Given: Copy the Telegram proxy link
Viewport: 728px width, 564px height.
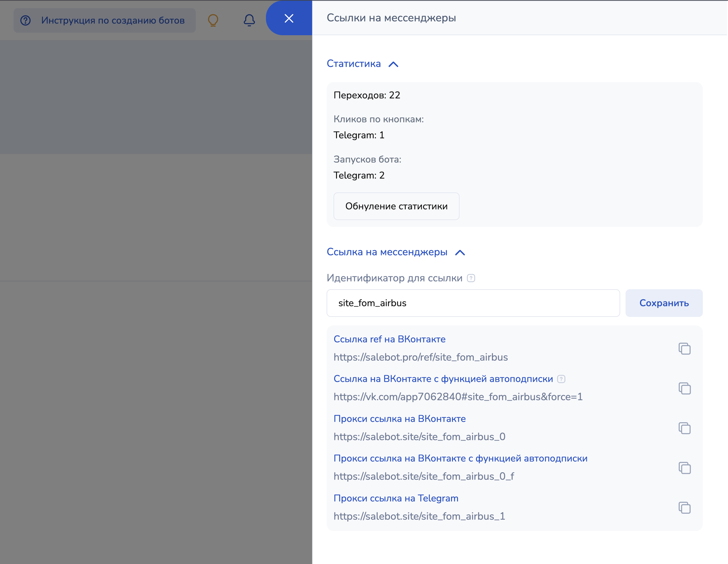Looking at the screenshot, I should (684, 507).
